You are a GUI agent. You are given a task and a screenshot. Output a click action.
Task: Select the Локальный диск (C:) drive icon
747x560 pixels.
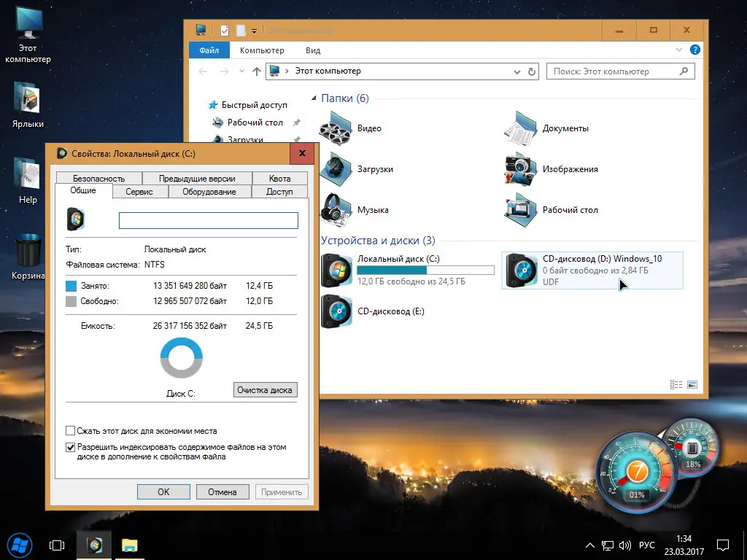[x=336, y=271]
